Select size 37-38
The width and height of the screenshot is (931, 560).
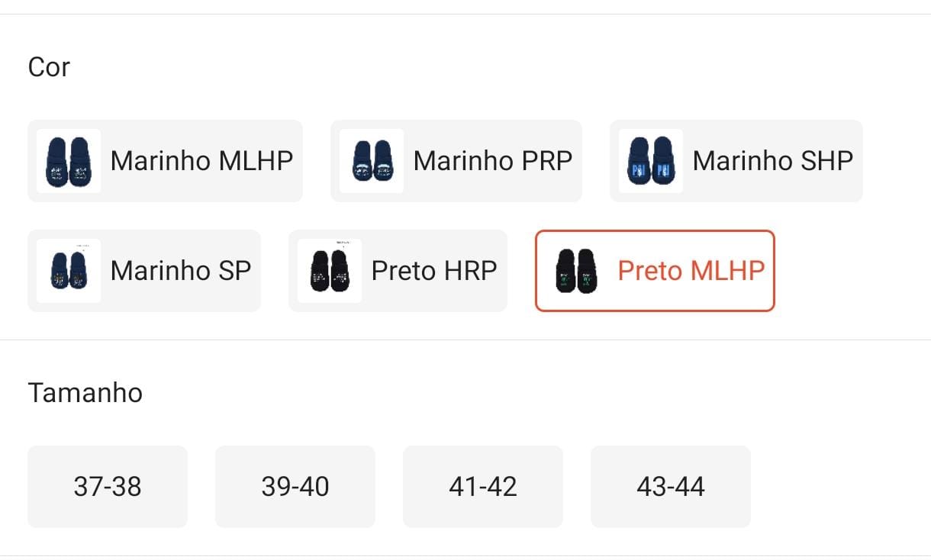(x=108, y=487)
